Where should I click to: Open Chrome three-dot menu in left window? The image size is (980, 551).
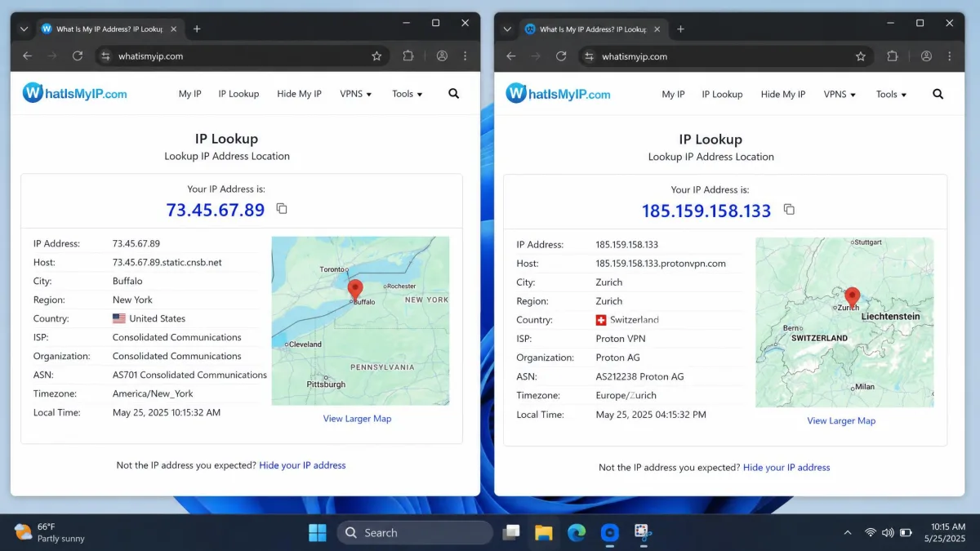point(465,56)
